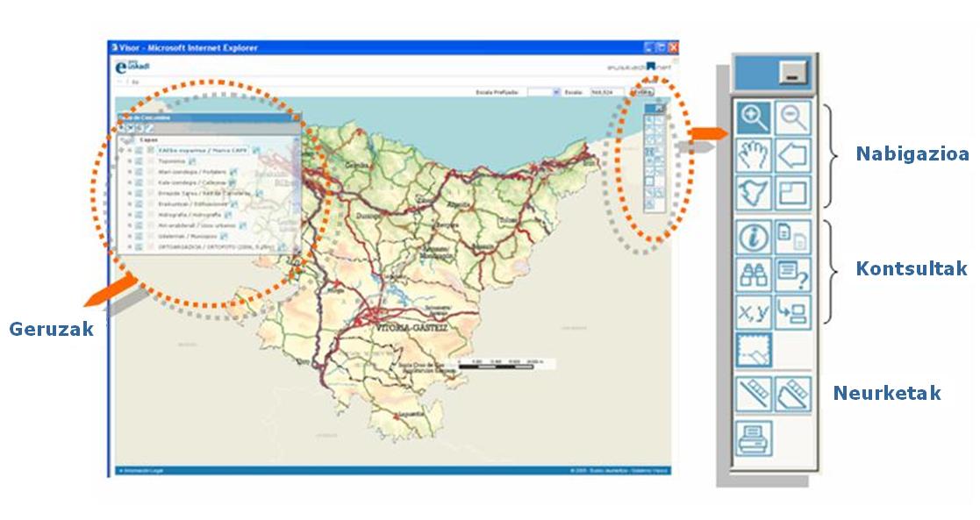
Task: Toggle checkbox for Toponimia layer
Action: [150, 162]
